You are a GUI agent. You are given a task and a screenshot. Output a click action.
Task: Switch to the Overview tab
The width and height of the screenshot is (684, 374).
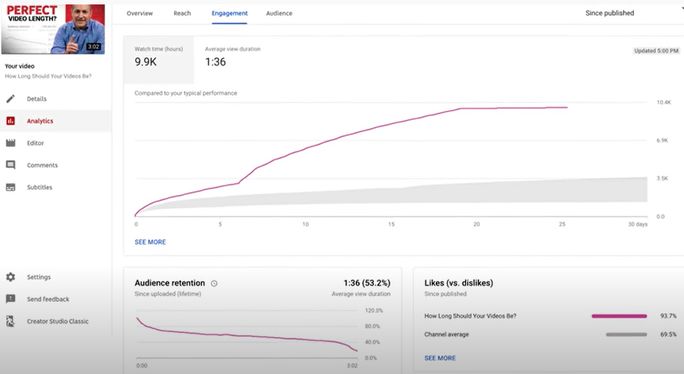[140, 13]
